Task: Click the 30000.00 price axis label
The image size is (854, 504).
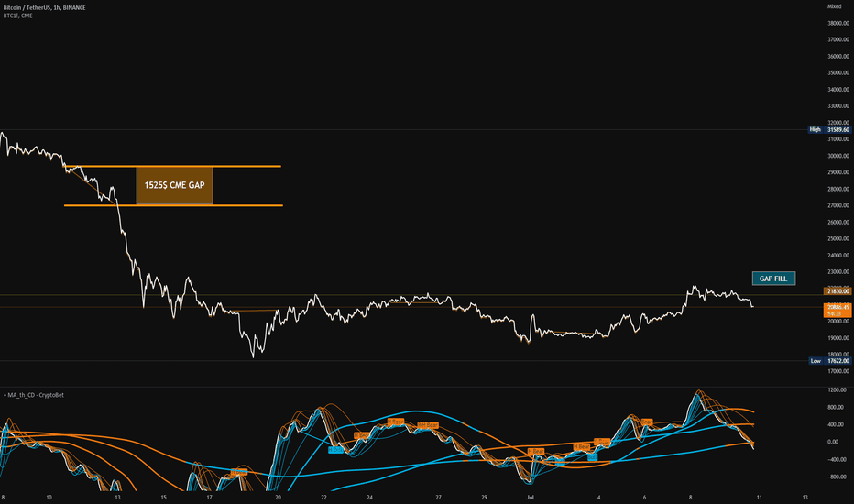Action: 838,156
